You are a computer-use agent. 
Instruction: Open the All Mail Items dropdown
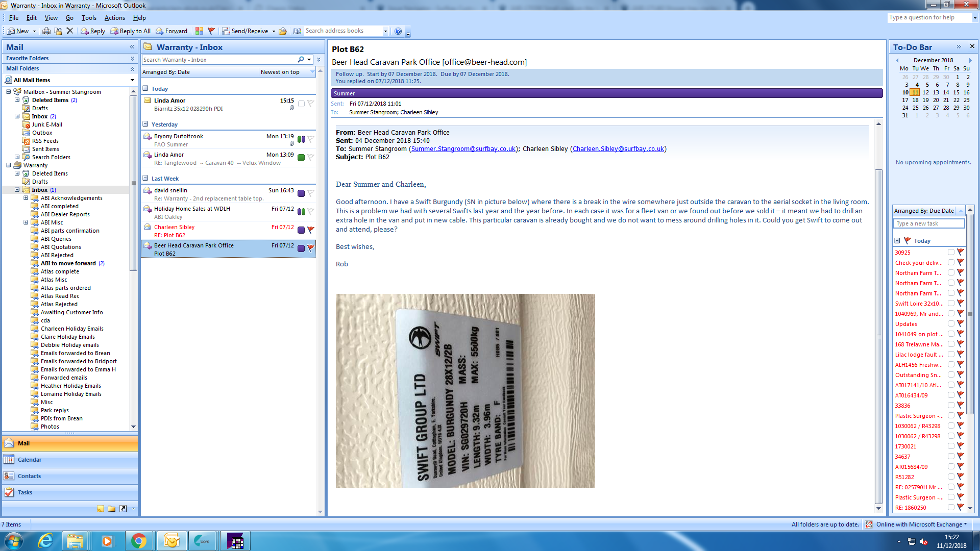pyautogui.click(x=132, y=80)
